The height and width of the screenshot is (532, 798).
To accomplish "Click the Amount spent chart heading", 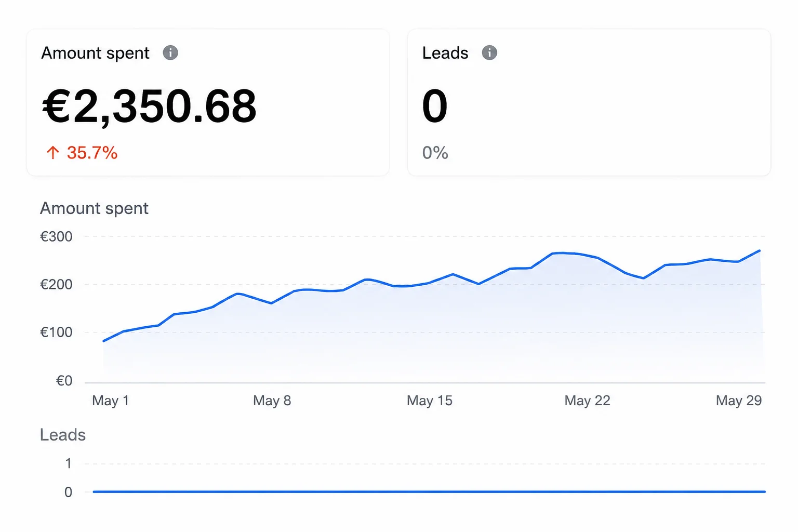I will 94,208.
